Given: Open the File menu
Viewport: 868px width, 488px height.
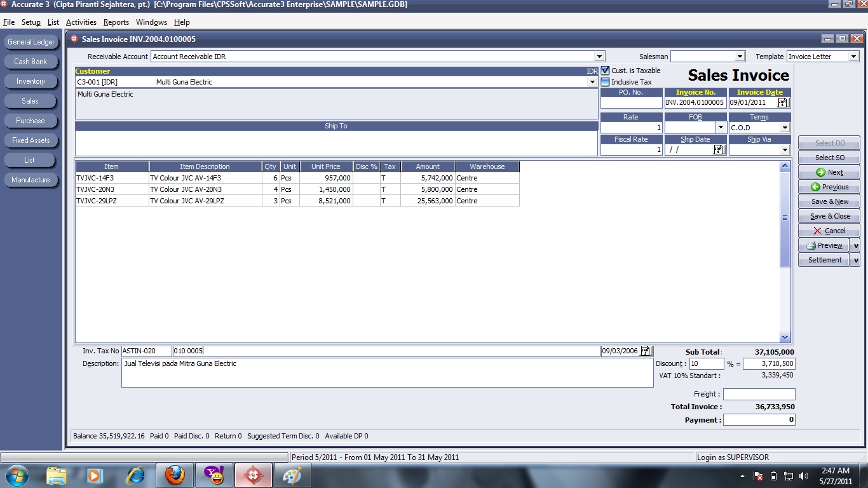Looking at the screenshot, I should [8, 22].
